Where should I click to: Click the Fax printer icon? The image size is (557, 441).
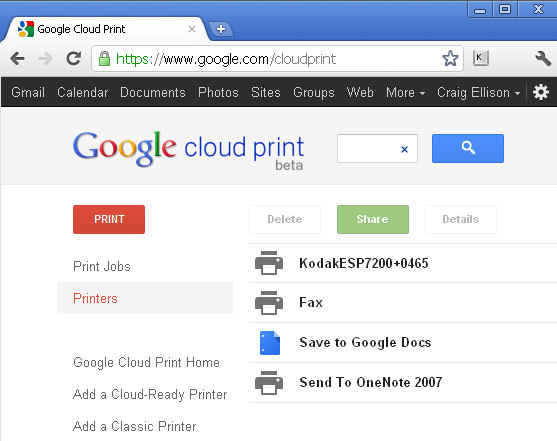pyautogui.click(x=269, y=303)
